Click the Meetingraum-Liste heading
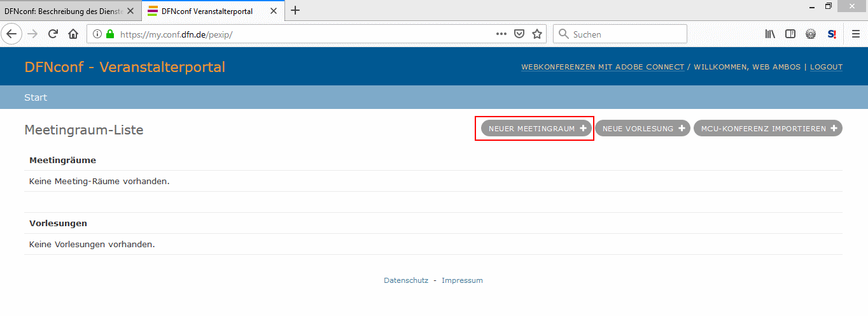 tap(84, 130)
